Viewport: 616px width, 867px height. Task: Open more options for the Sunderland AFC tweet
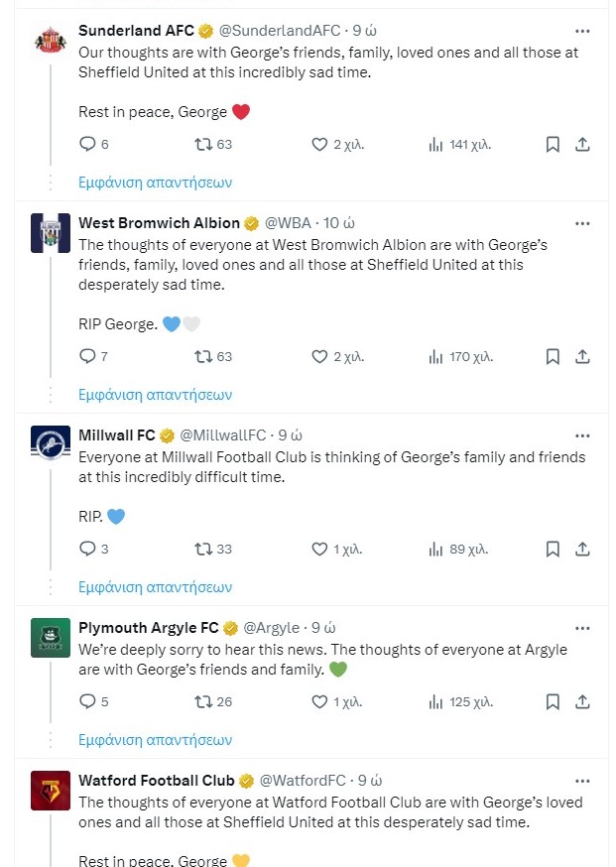pos(582,31)
